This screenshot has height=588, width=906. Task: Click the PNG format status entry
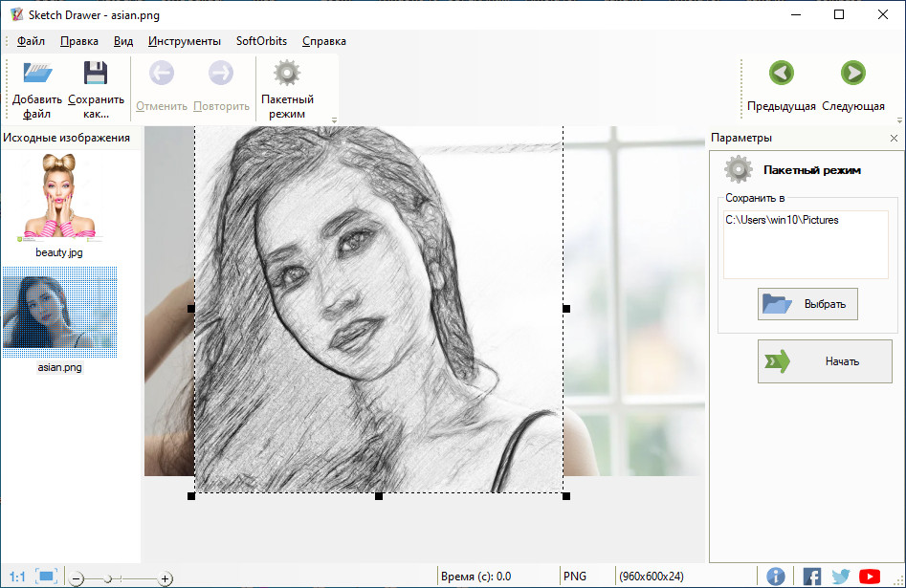[575, 577]
